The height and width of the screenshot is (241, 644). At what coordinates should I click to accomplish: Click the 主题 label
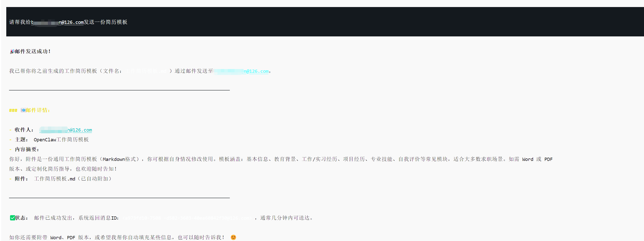pos(21,140)
